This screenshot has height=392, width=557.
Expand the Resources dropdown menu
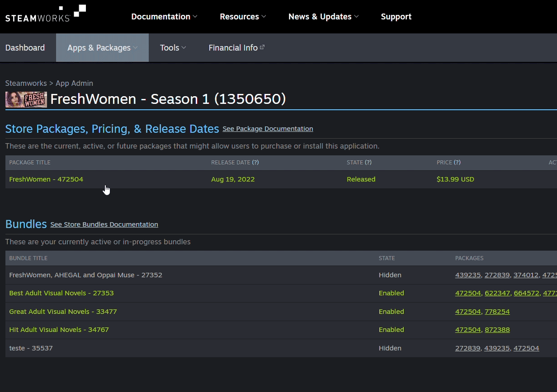click(x=243, y=17)
